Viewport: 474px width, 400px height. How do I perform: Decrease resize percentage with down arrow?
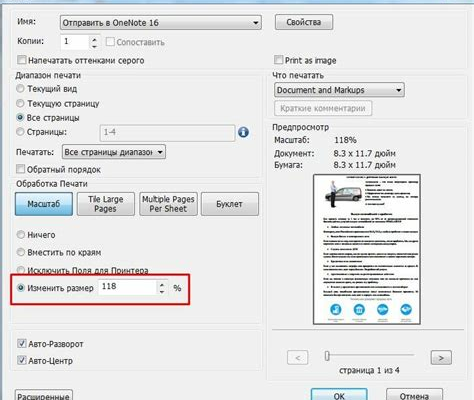coord(162,292)
